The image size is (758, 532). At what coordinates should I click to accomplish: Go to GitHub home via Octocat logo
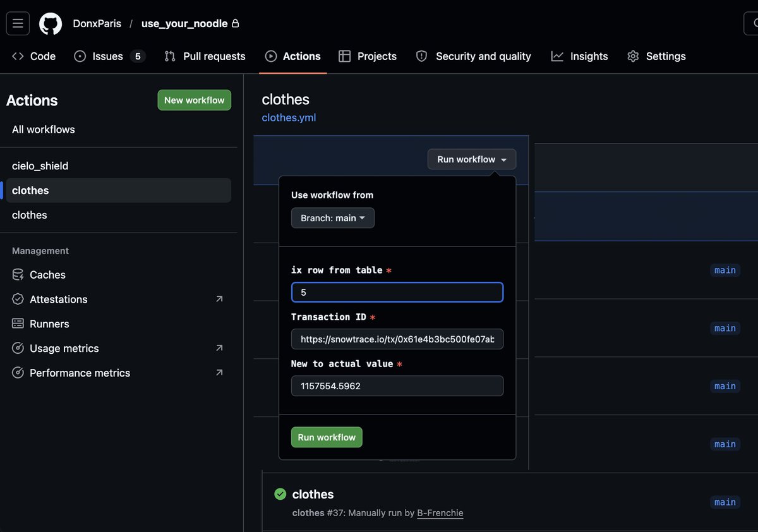click(51, 24)
